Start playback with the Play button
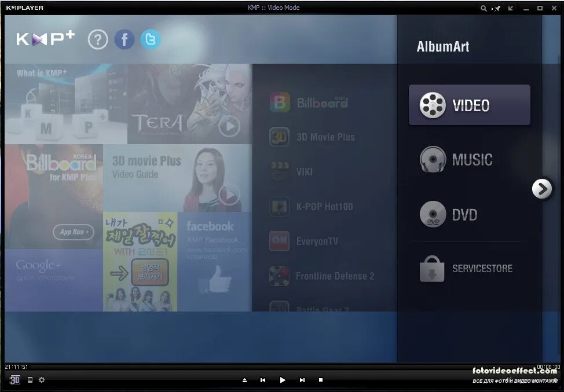Viewport: 564px width, 392px height. [283, 380]
